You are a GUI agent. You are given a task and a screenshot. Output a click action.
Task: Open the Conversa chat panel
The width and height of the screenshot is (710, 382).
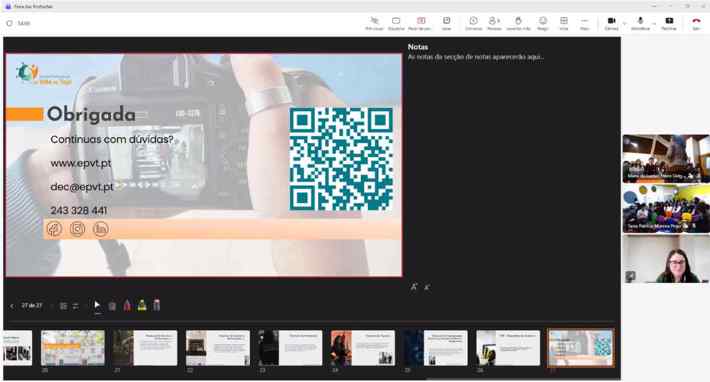(x=474, y=23)
